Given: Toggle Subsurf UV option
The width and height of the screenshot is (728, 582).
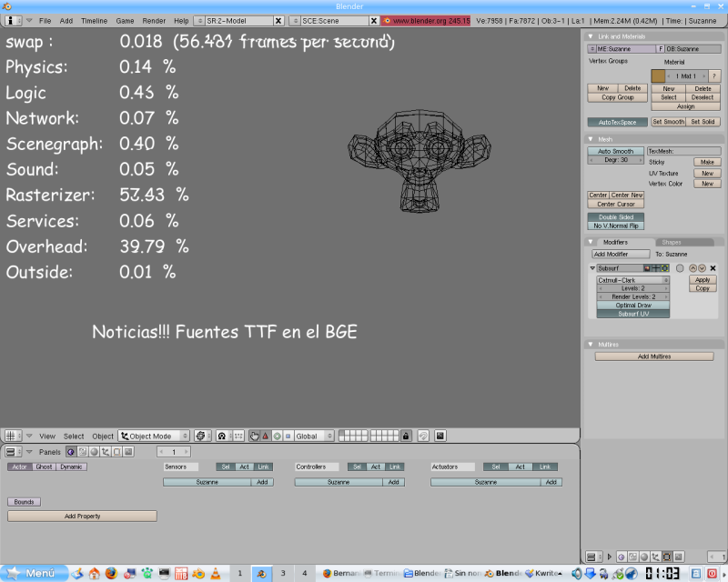Looking at the screenshot, I should [x=633, y=315].
